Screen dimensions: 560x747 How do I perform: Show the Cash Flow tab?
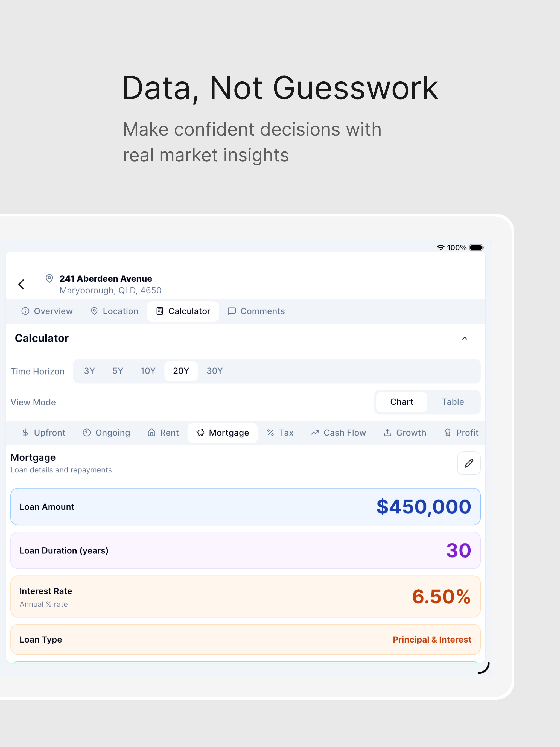tap(339, 433)
